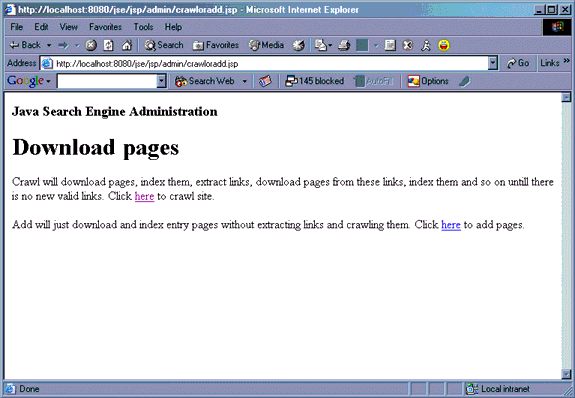
Task: Click the Google news icon
Action: pos(265,81)
